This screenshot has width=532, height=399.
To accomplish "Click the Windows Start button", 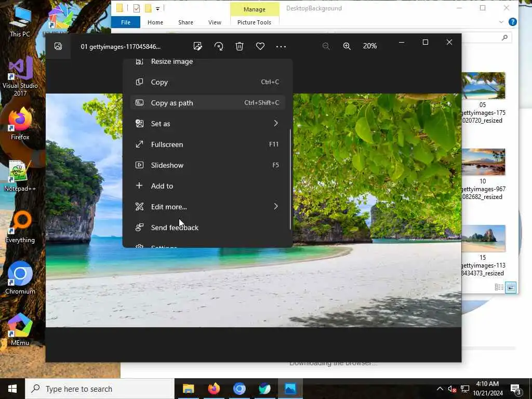I will [12, 389].
